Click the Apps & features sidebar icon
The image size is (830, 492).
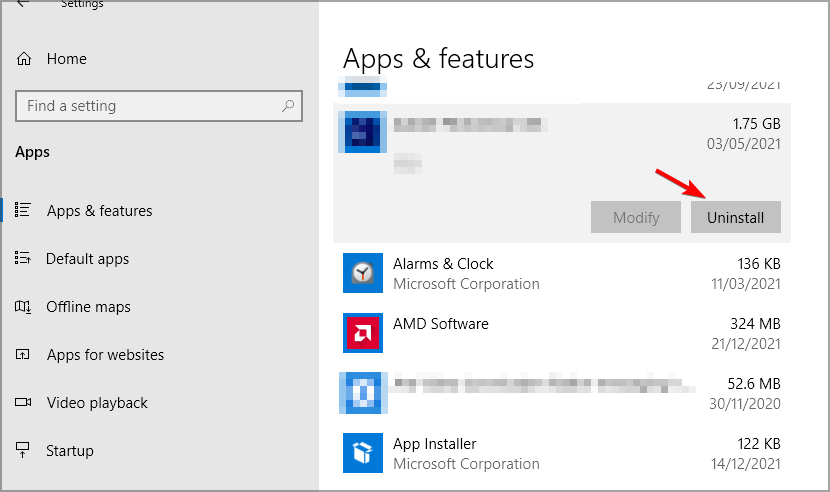[x=24, y=211]
